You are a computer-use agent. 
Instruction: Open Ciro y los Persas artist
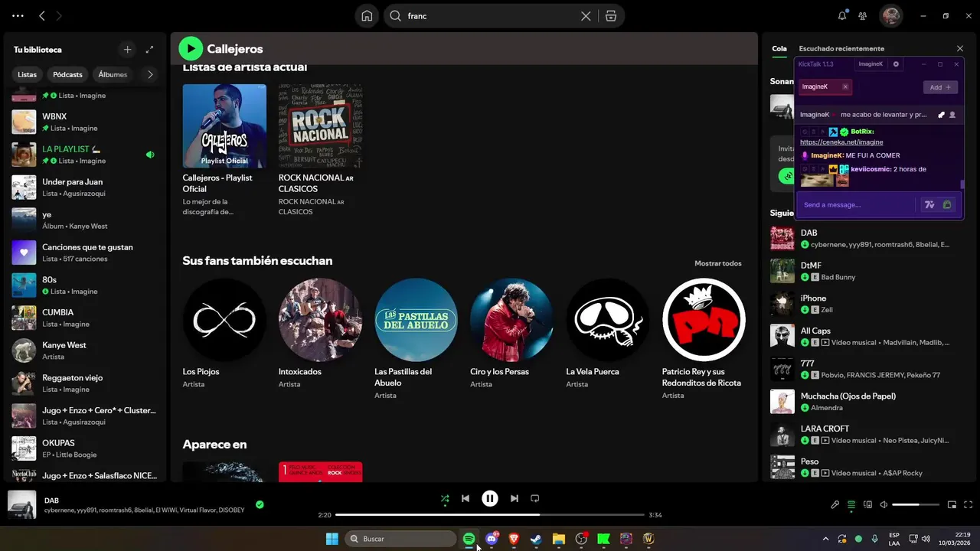tap(512, 335)
